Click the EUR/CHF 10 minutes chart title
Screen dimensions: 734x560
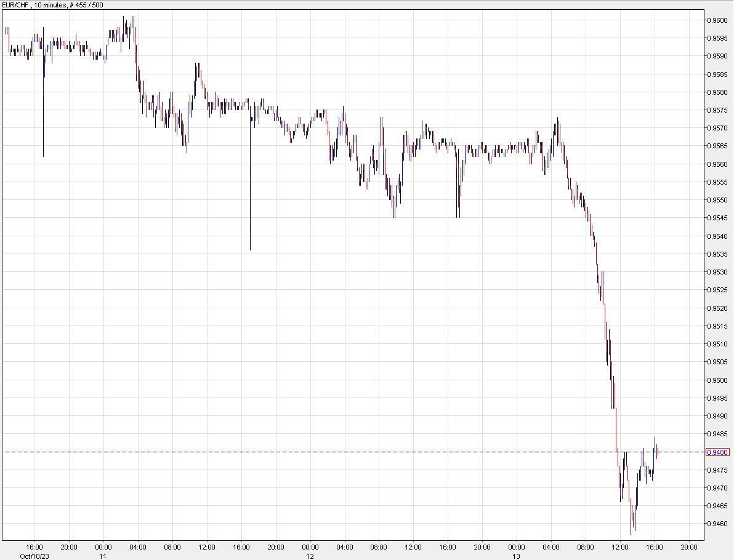pyautogui.click(x=52, y=5)
